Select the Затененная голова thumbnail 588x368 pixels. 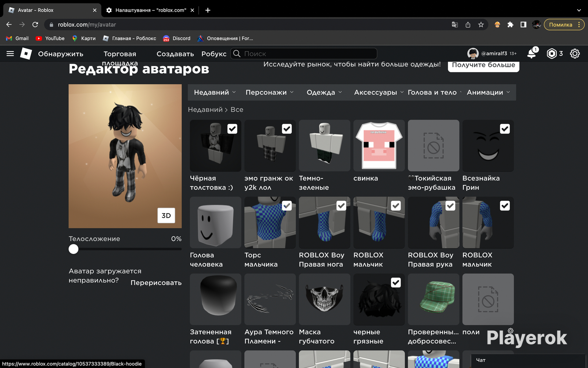tap(215, 299)
